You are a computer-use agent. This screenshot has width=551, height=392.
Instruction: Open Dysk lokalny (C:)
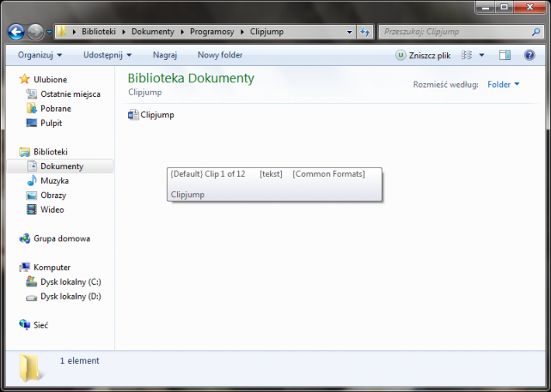71,282
